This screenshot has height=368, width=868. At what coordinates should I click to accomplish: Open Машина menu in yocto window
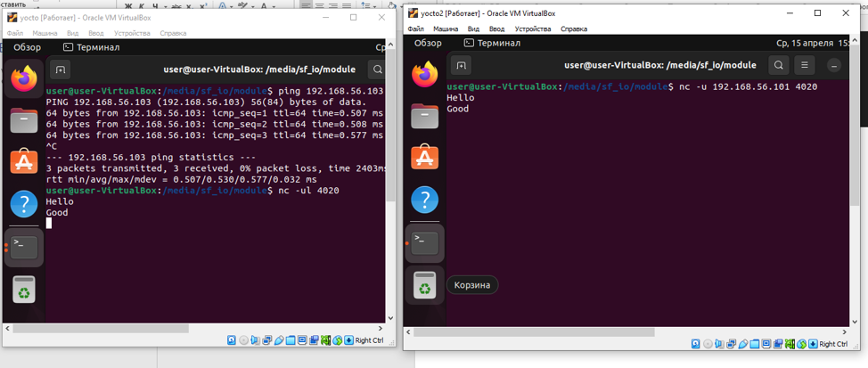pos(45,33)
